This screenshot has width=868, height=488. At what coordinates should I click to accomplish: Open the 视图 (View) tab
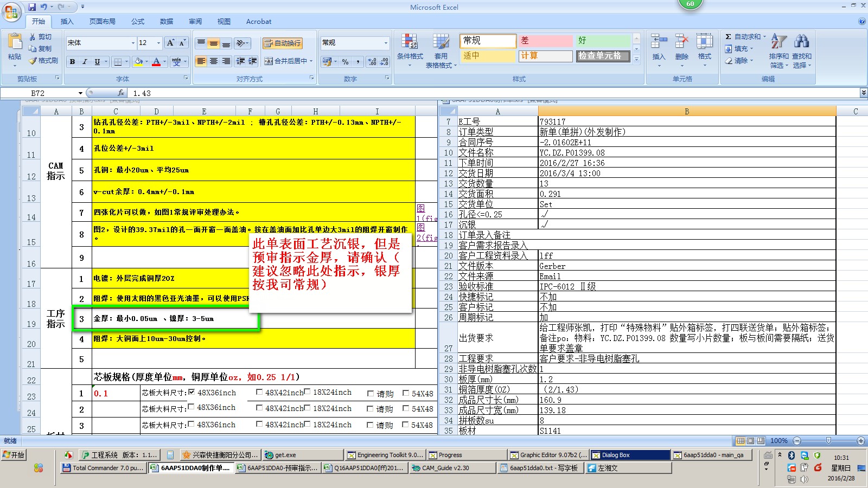tap(224, 22)
